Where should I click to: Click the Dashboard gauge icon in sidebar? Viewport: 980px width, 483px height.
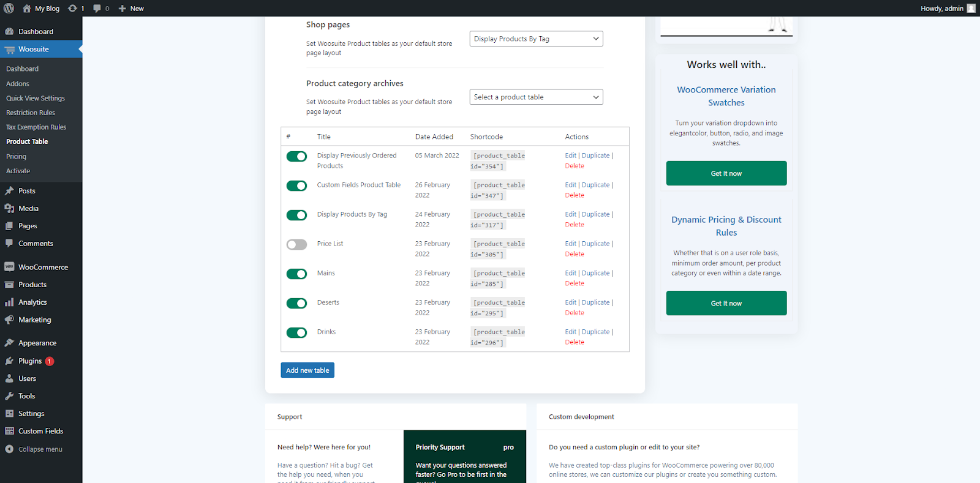[9, 31]
